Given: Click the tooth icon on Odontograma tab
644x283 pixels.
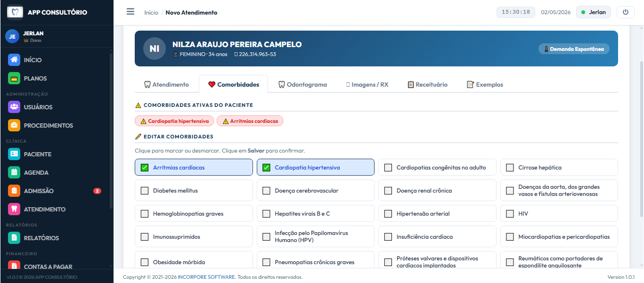Looking at the screenshot, I should [282, 85].
